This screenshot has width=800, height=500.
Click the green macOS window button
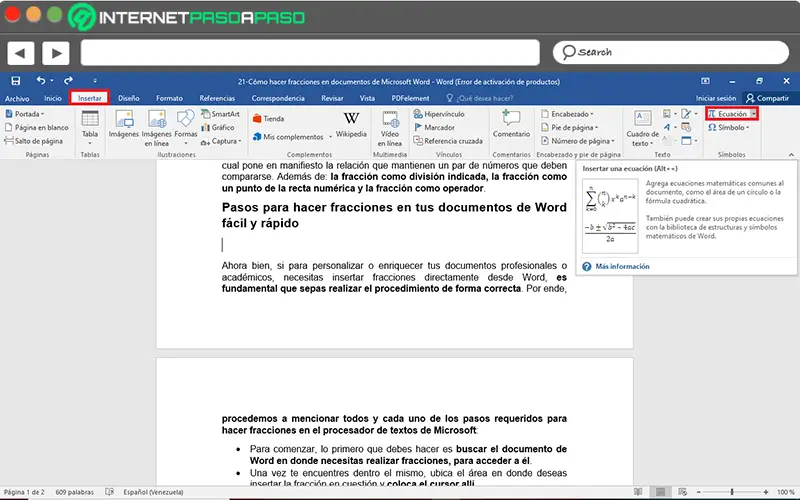coord(54,14)
